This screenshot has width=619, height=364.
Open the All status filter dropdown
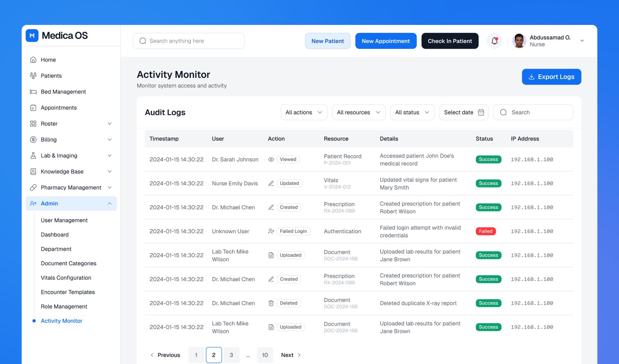pyautogui.click(x=412, y=112)
